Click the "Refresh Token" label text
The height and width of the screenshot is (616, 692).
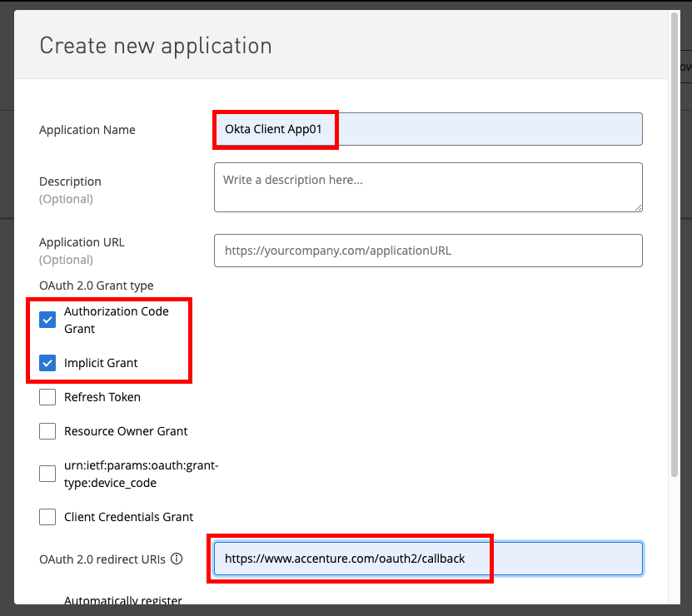pos(102,397)
